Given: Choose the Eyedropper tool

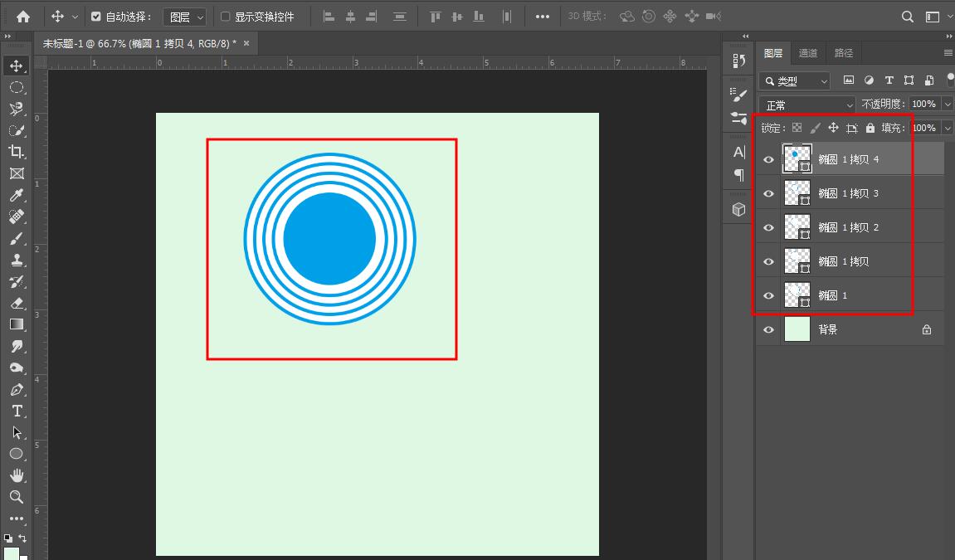Looking at the screenshot, I should click(x=17, y=195).
